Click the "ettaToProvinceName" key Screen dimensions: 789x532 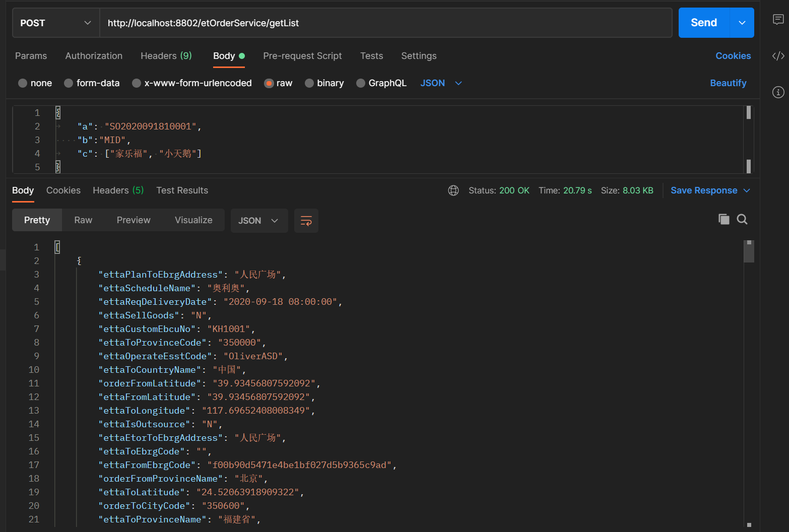152,519
